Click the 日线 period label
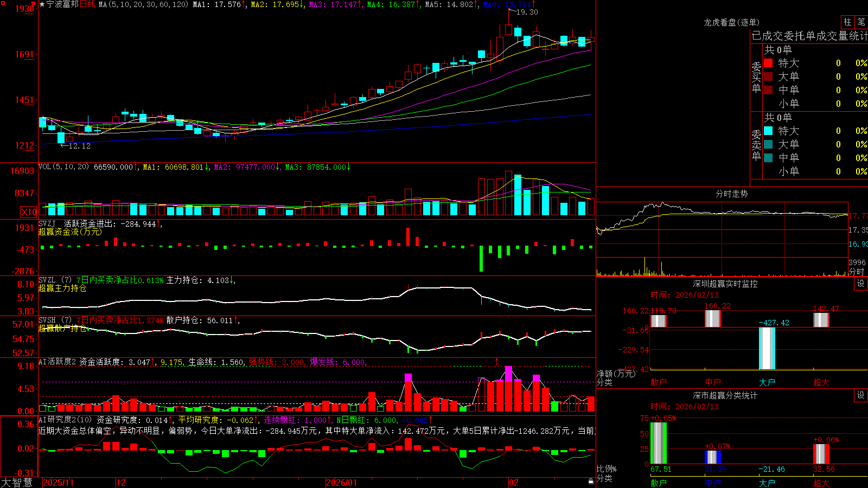 pyautogui.click(x=87, y=4)
